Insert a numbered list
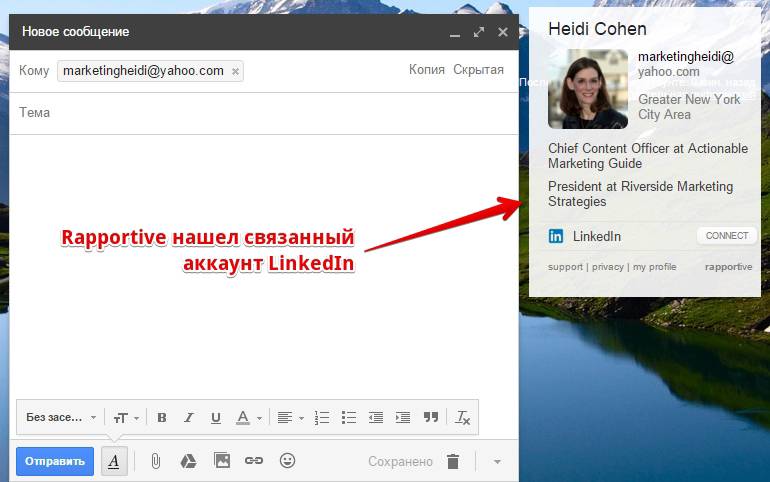770x482 pixels. coord(322,418)
